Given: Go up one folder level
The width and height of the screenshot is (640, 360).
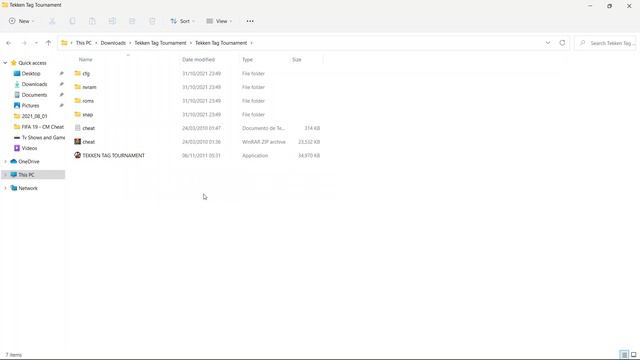Looking at the screenshot, I should (48, 43).
